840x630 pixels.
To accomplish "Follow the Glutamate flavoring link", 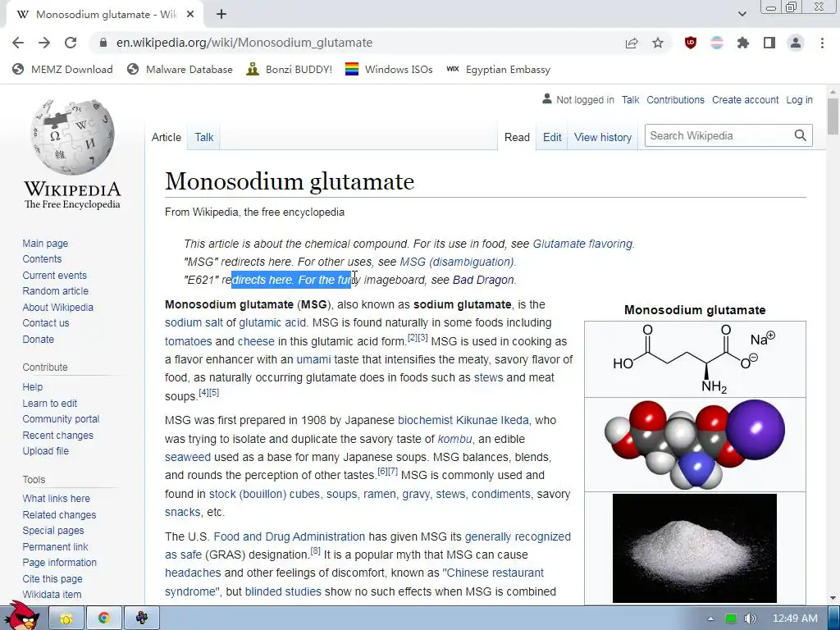I will click(582, 244).
